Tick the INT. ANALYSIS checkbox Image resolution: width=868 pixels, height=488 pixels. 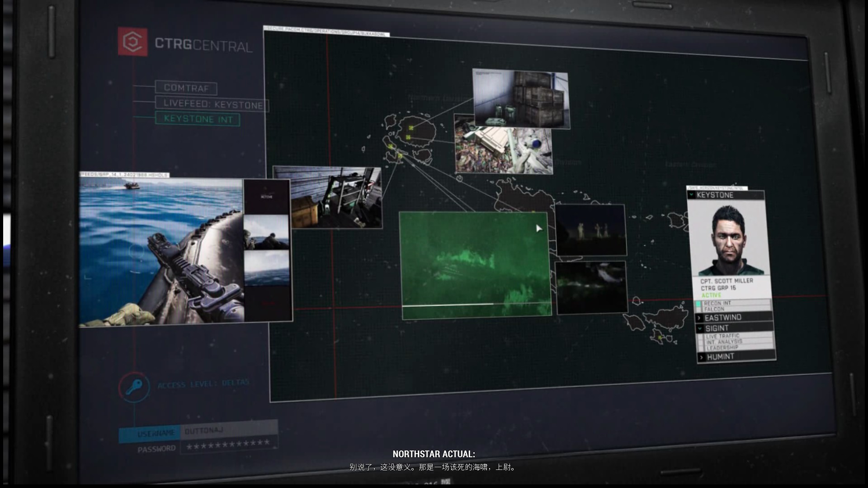click(701, 342)
